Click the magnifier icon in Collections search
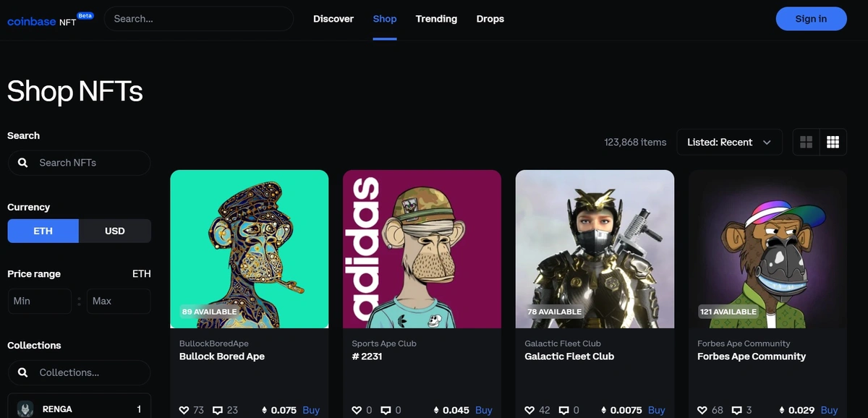Viewport: 868px width, 418px height. (x=23, y=372)
